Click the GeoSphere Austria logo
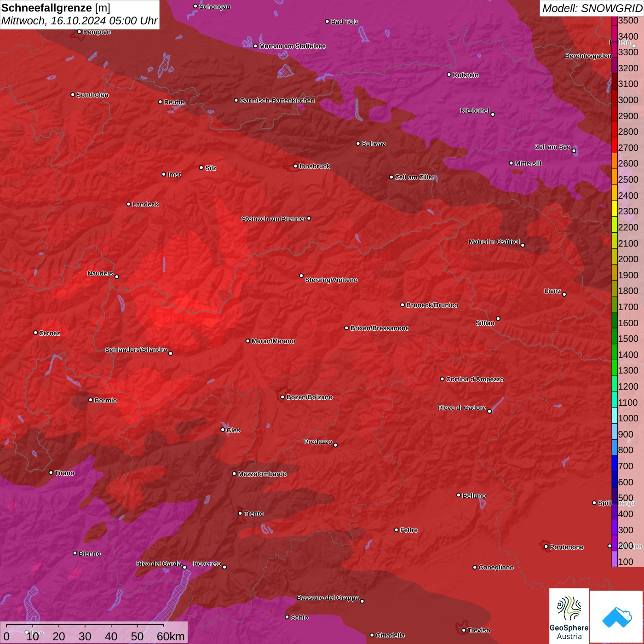Viewport: 644px width, 644px height. pyautogui.click(x=569, y=616)
